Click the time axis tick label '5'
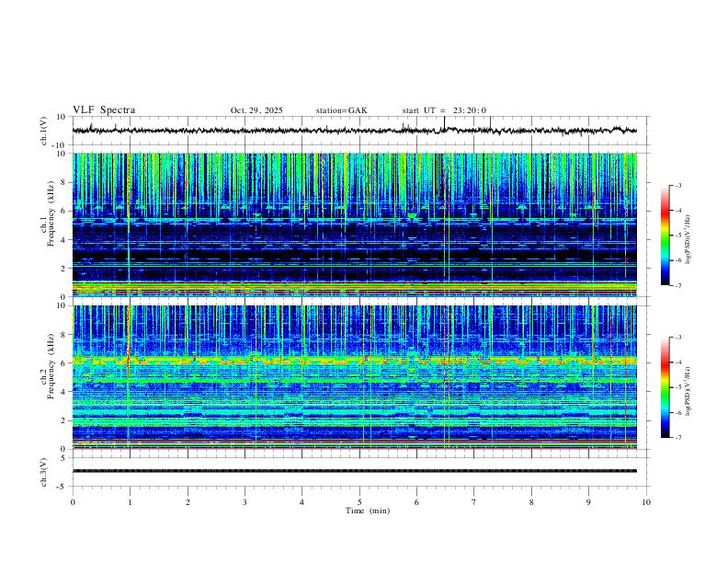 tap(359, 502)
